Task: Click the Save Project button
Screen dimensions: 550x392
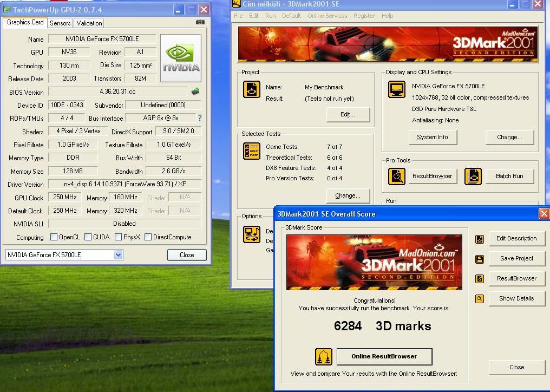Action: 516,259
